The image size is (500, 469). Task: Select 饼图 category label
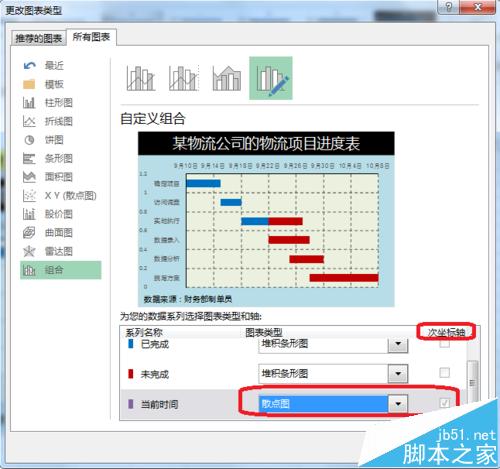54,140
